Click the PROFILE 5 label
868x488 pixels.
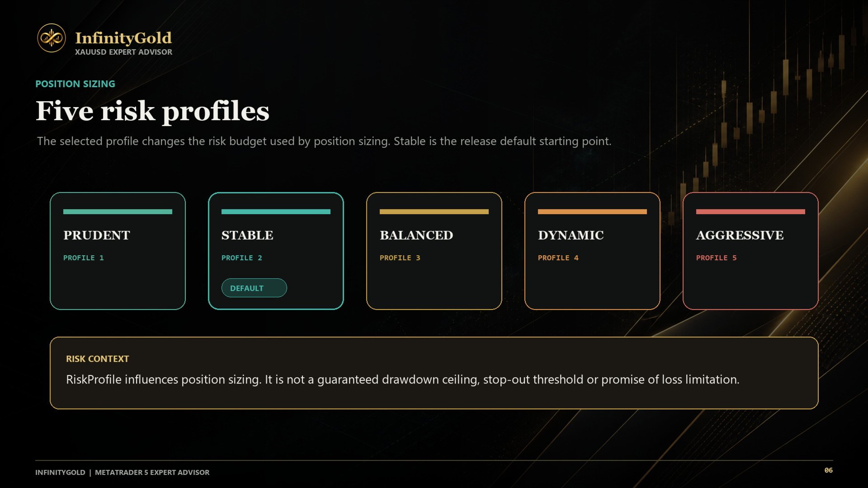pyautogui.click(x=716, y=258)
